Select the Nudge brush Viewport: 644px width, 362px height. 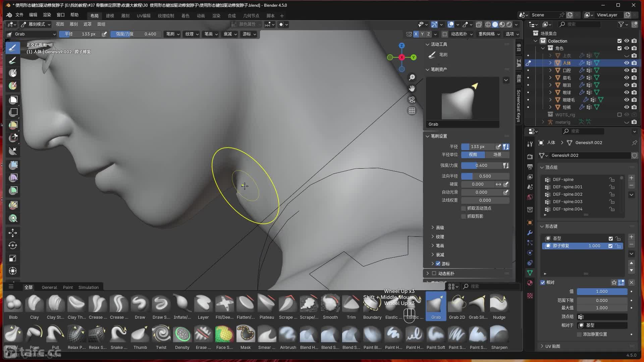click(x=499, y=307)
